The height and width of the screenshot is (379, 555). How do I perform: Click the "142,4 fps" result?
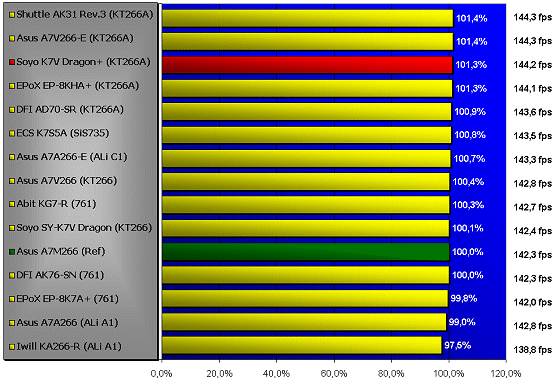click(x=533, y=231)
